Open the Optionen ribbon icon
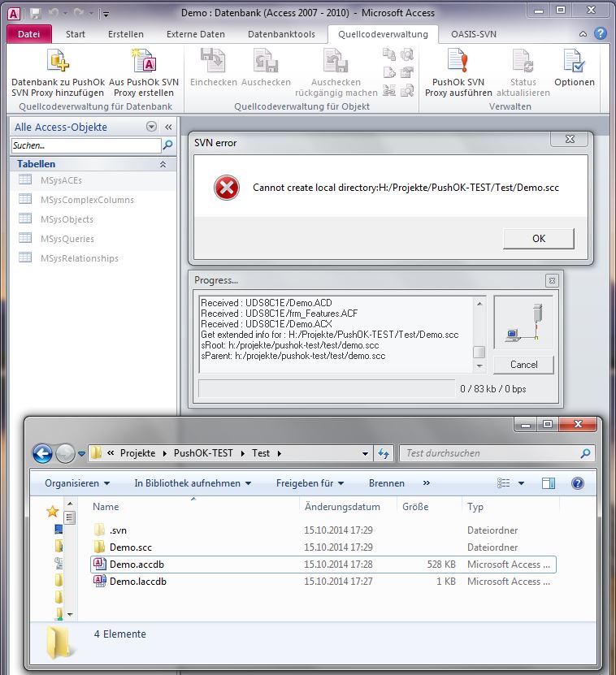This screenshot has height=675, width=616. pos(574,61)
